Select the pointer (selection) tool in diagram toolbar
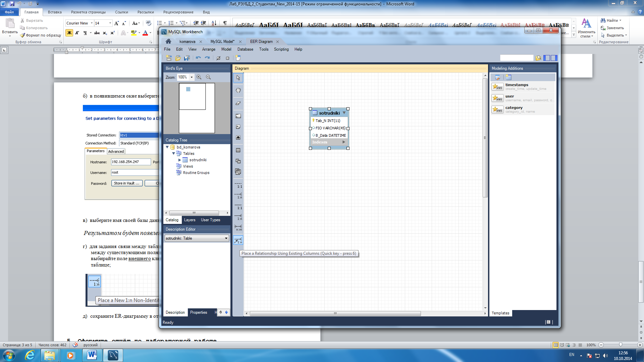This screenshot has width=644, height=362. click(238, 78)
